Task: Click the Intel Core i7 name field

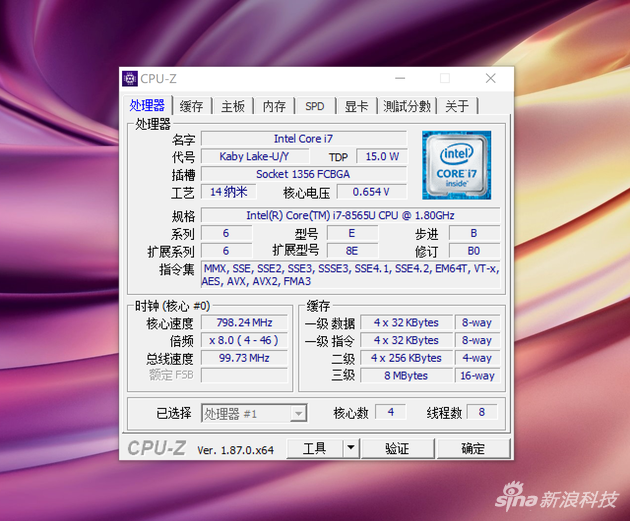Action: [304, 139]
